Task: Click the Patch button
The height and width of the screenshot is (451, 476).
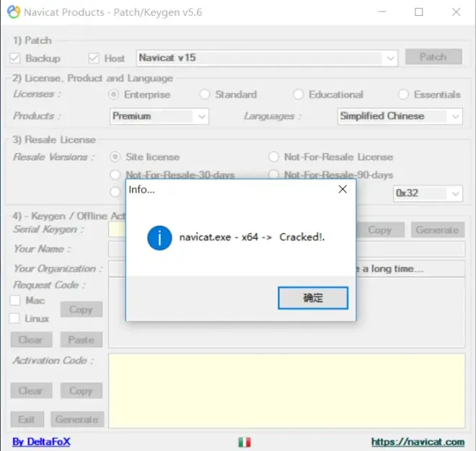Action: click(433, 57)
